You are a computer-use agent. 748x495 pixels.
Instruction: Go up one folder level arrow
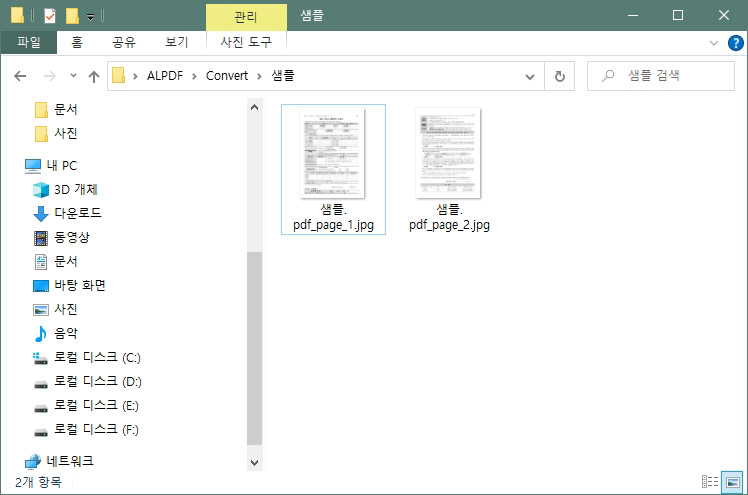(94, 76)
